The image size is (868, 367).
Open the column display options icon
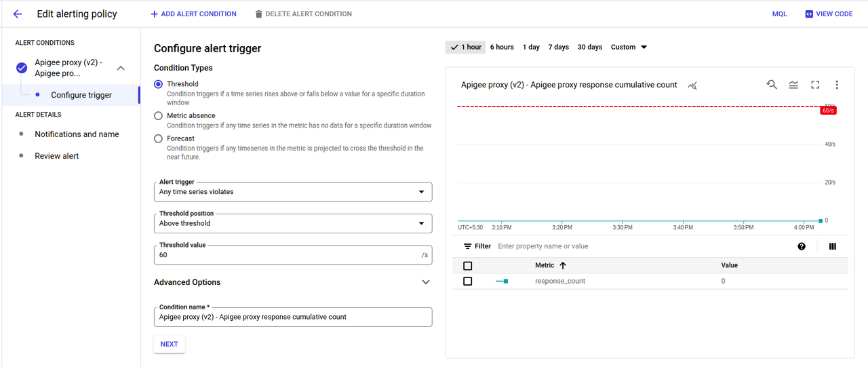point(833,246)
